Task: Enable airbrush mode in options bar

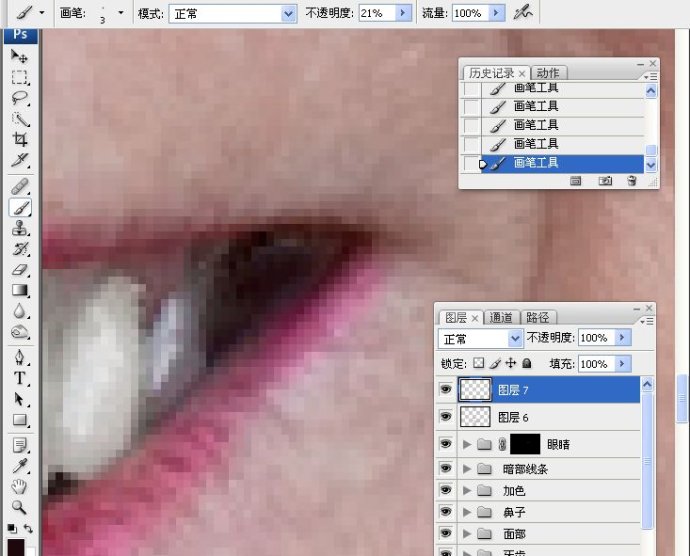Action: (523, 13)
